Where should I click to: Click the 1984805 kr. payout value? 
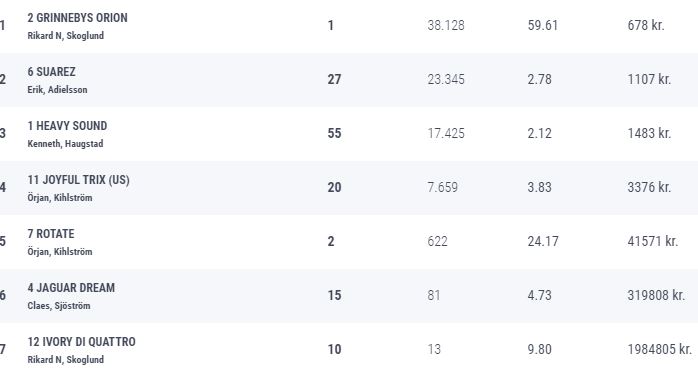point(659,349)
